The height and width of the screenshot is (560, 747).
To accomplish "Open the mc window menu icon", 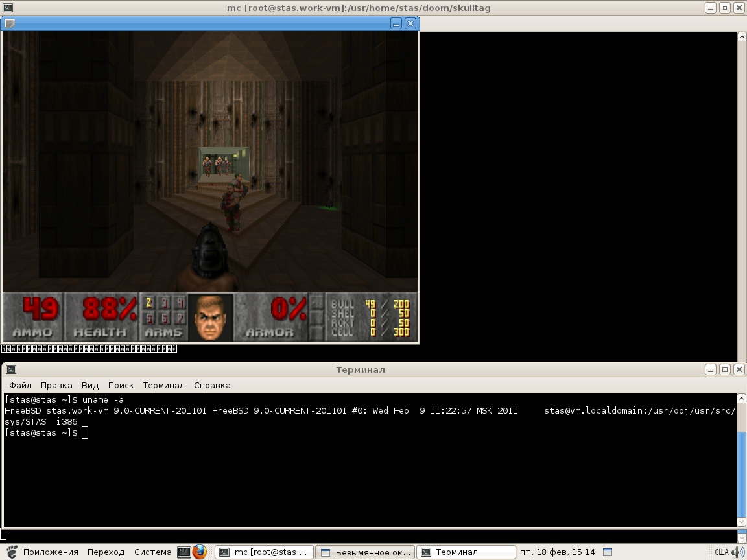I will point(8,8).
